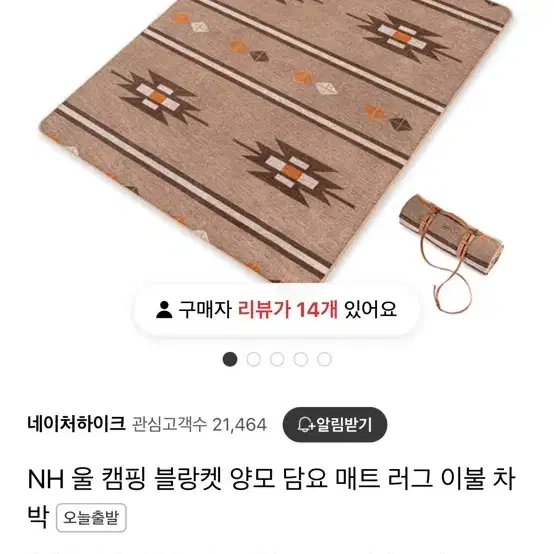Viewport: 554px width, 554px height.
Task: Go to the third carousel image dot
Action: [x=277, y=359]
